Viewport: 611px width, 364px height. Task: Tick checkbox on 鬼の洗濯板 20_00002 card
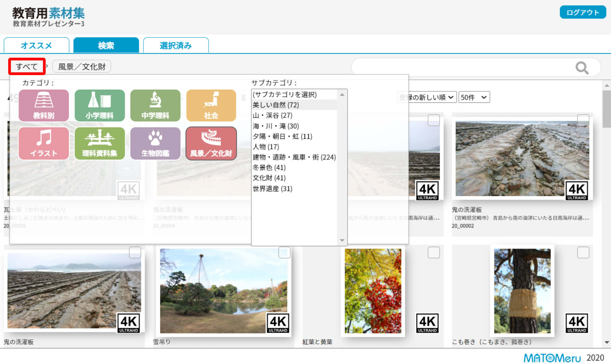tap(583, 120)
